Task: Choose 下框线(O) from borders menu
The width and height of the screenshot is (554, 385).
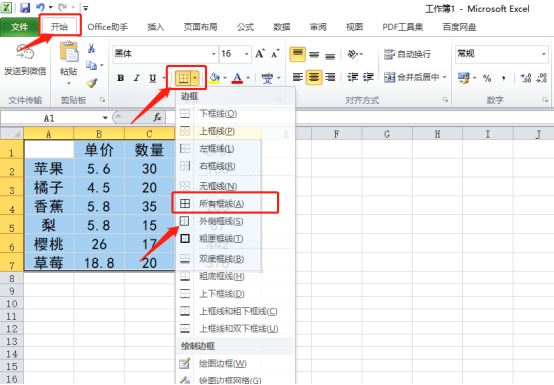Action: pos(236,114)
